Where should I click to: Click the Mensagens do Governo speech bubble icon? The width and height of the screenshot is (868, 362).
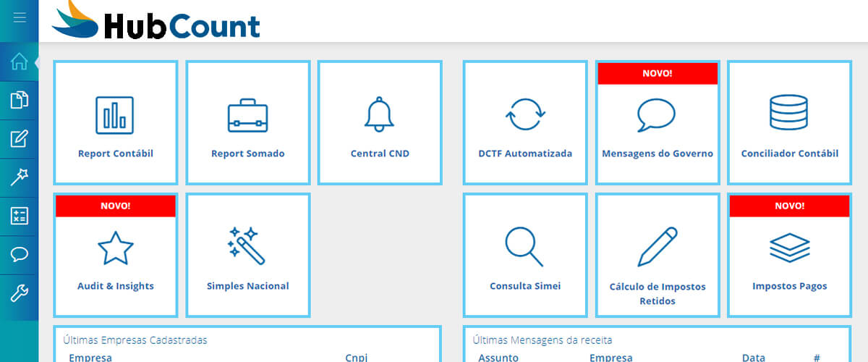tap(657, 115)
